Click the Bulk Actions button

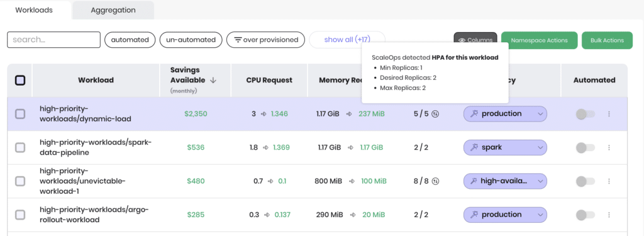(x=607, y=40)
